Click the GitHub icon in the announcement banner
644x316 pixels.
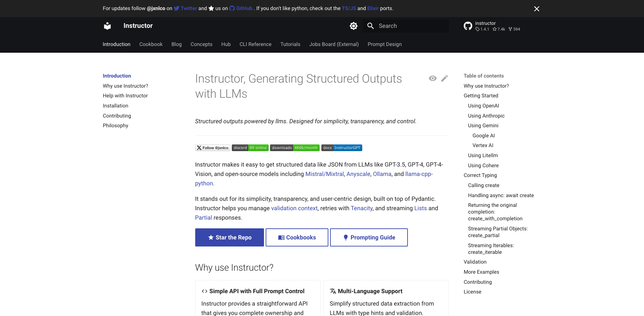[x=232, y=8]
